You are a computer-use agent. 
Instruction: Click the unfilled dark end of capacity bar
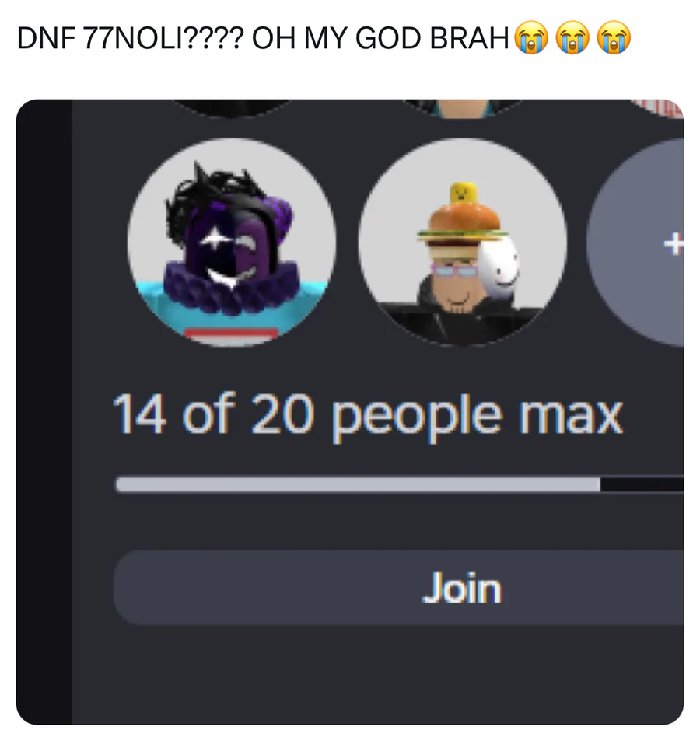coord(642,484)
